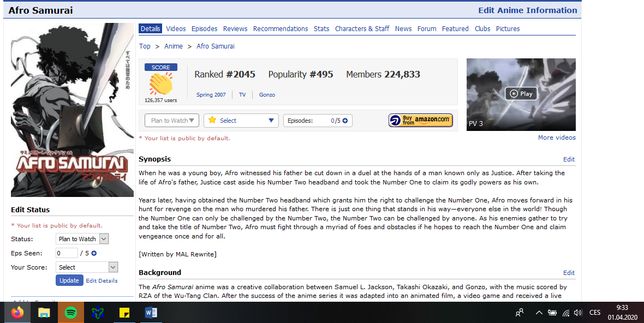Open the News tab
This screenshot has height=323, width=644.
coord(403,29)
